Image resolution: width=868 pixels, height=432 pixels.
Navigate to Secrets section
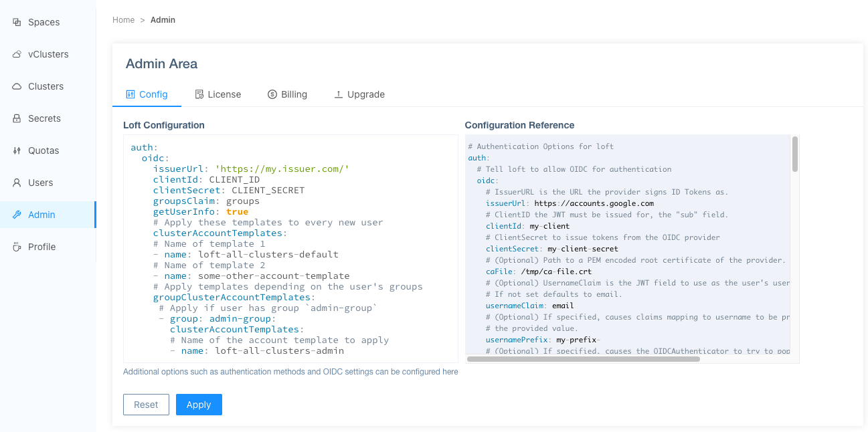coord(48,118)
